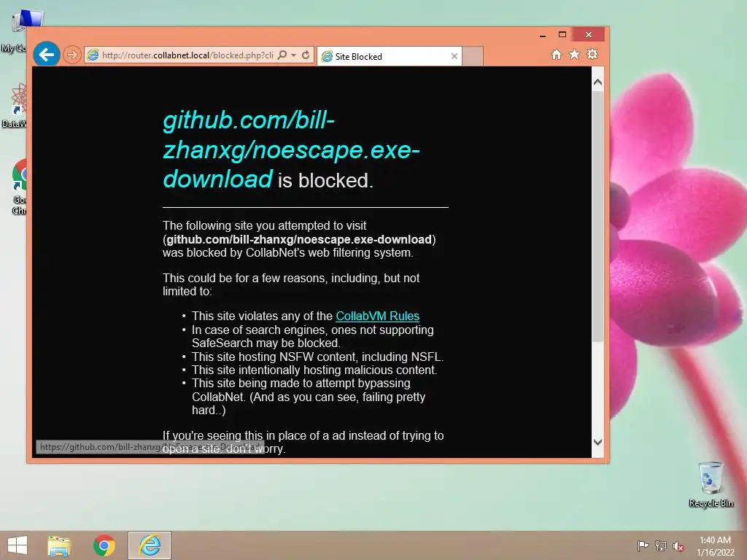This screenshot has height=560, width=747.
Task: Launch Google Chrome from the taskbar
Action: pos(104,545)
